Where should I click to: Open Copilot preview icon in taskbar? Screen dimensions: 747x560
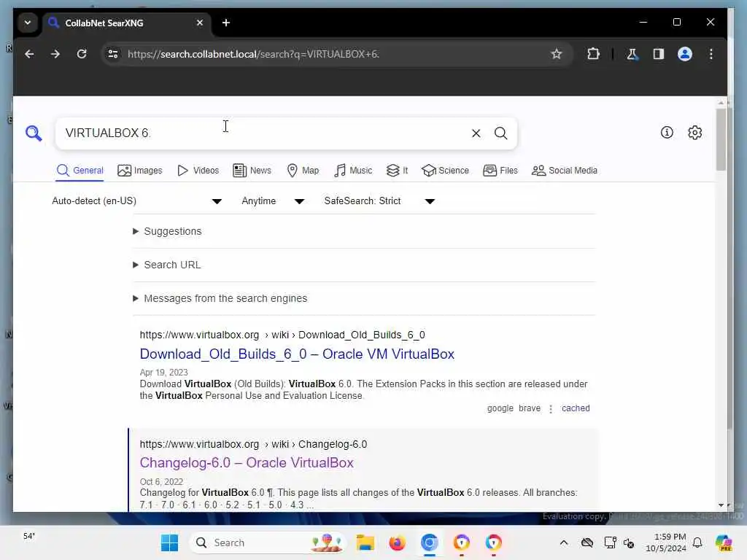(723, 542)
